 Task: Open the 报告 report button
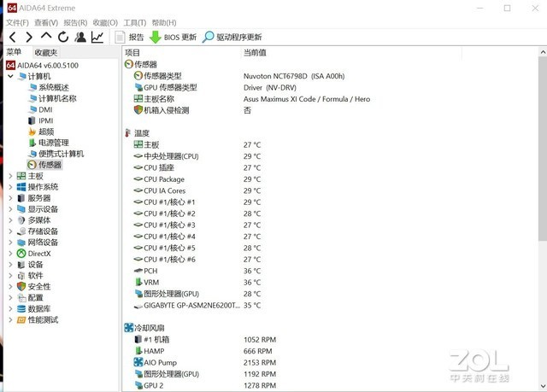tap(129, 38)
